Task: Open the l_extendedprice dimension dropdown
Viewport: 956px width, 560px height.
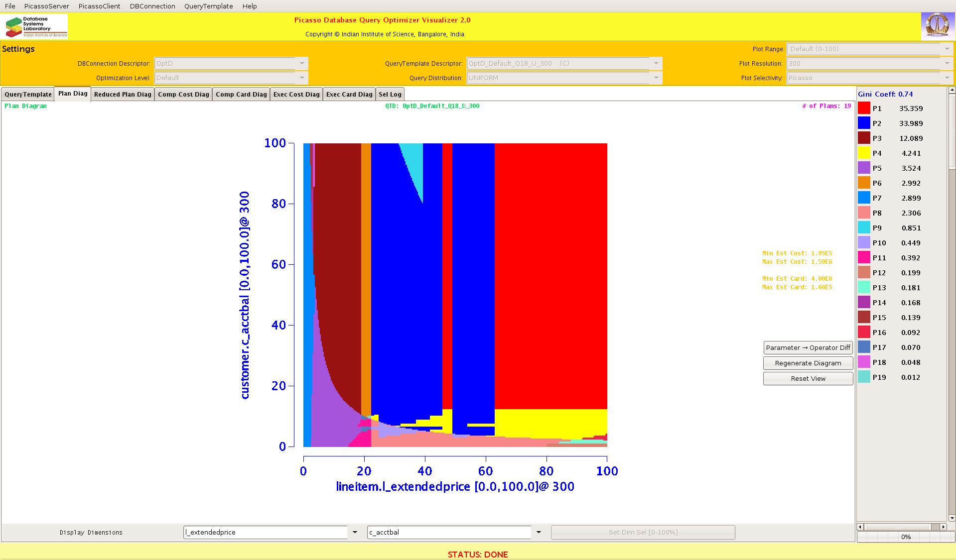Action: 355,532
